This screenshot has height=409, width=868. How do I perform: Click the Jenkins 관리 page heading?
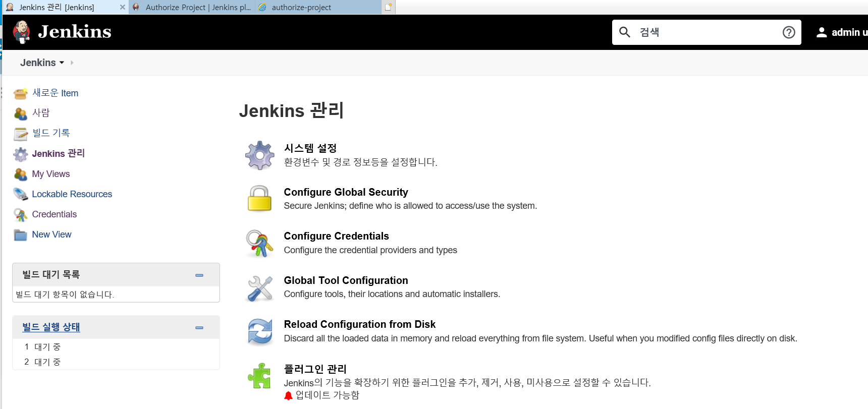pos(292,110)
